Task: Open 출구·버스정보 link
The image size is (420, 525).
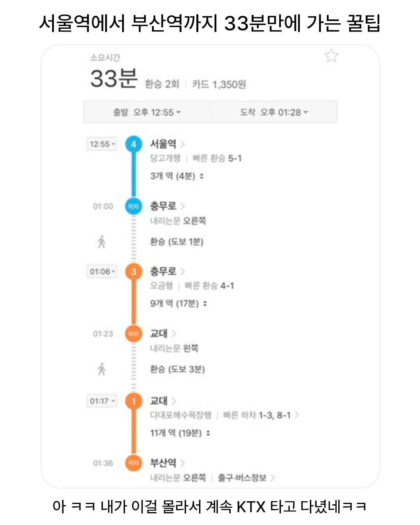Action: pyautogui.click(x=246, y=478)
